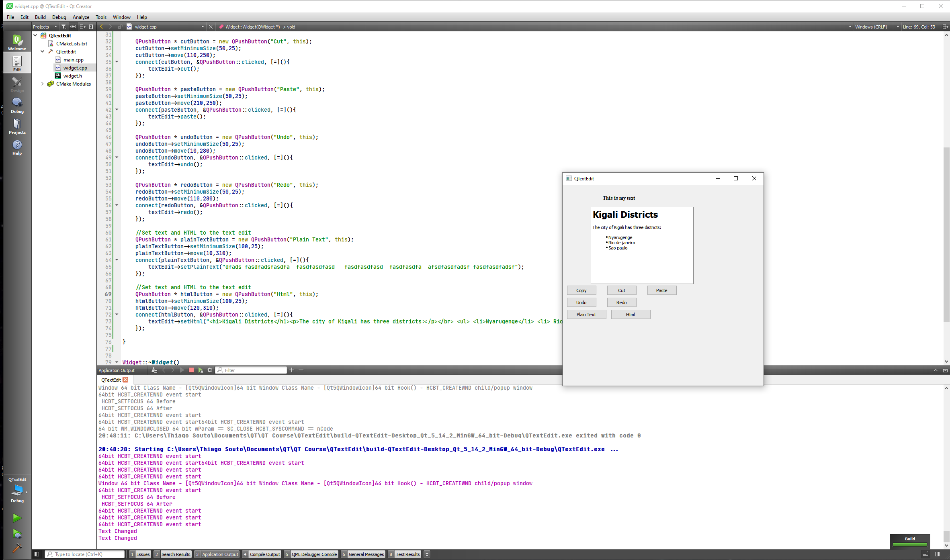Maximize the output pane

pyautogui.click(x=936, y=370)
